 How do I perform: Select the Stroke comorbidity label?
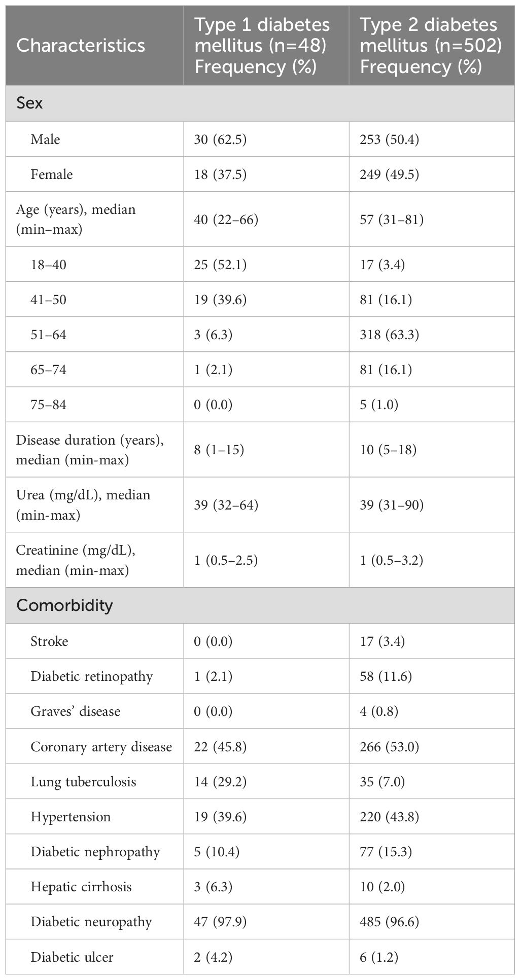[x=49, y=641]
